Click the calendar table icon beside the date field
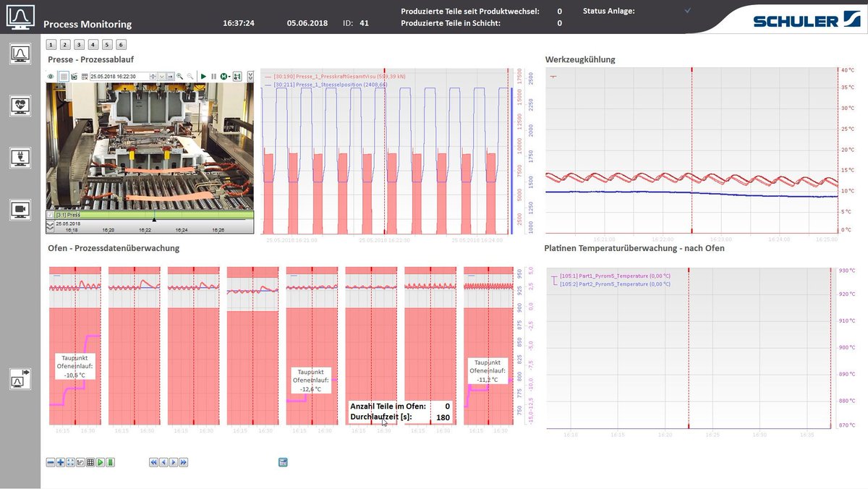Screen dimensions: 868x489 click(x=85, y=76)
